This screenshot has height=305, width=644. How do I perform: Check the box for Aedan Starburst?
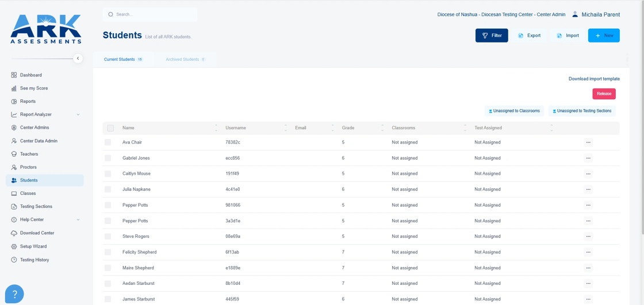[x=108, y=284]
